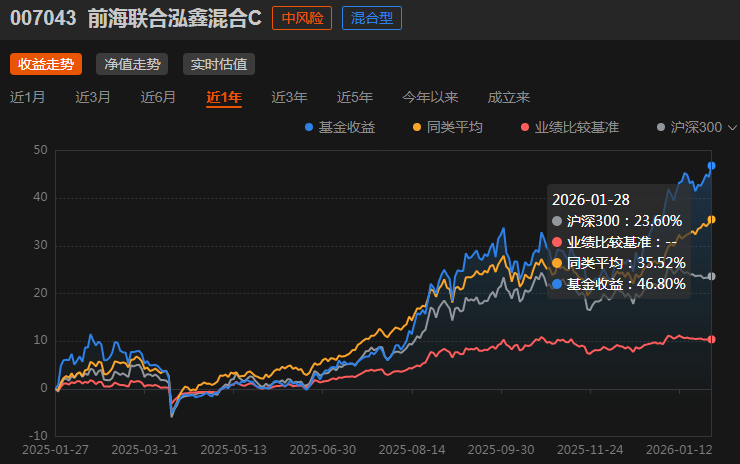Click x-axis label 2025-08-14
This screenshot has width=740, height=464.
click(412, 450)
